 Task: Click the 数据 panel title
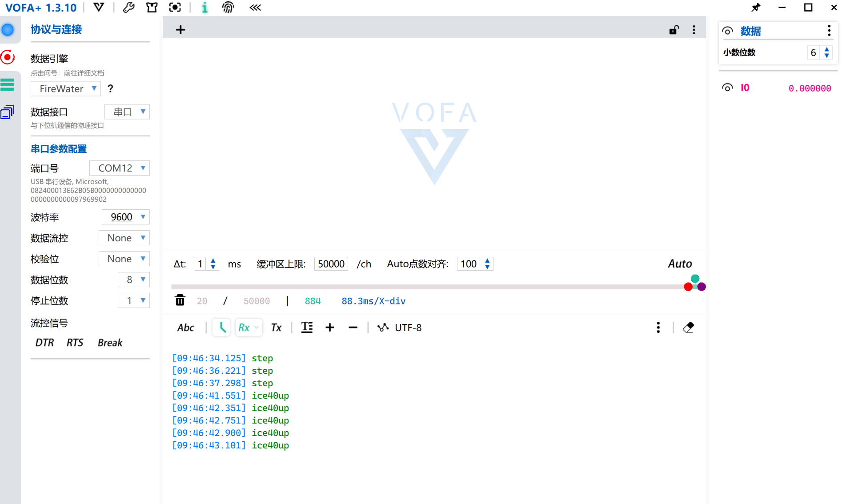click(x=750, y=31)
